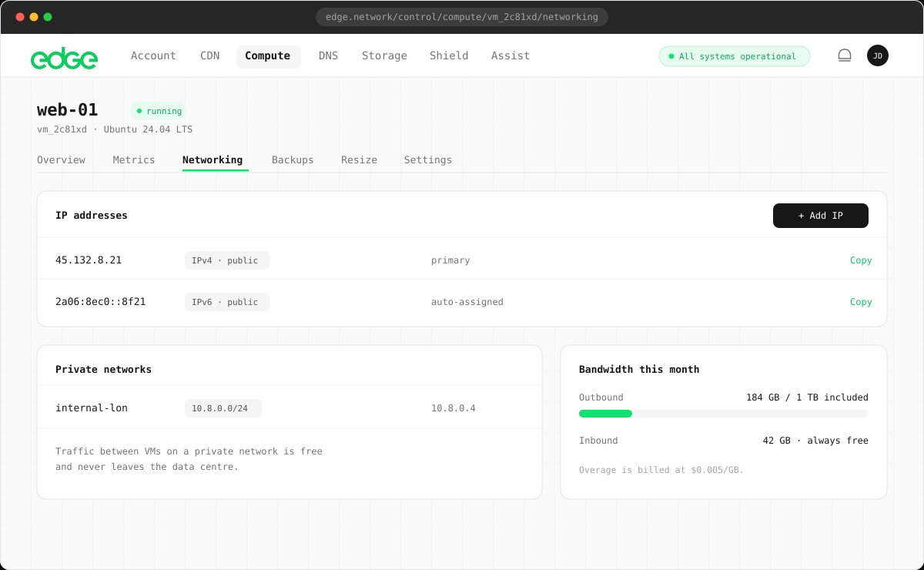Viewport: 924px width, 570px height.
Task: Click the primary label
Action: [x=450, y=260]
